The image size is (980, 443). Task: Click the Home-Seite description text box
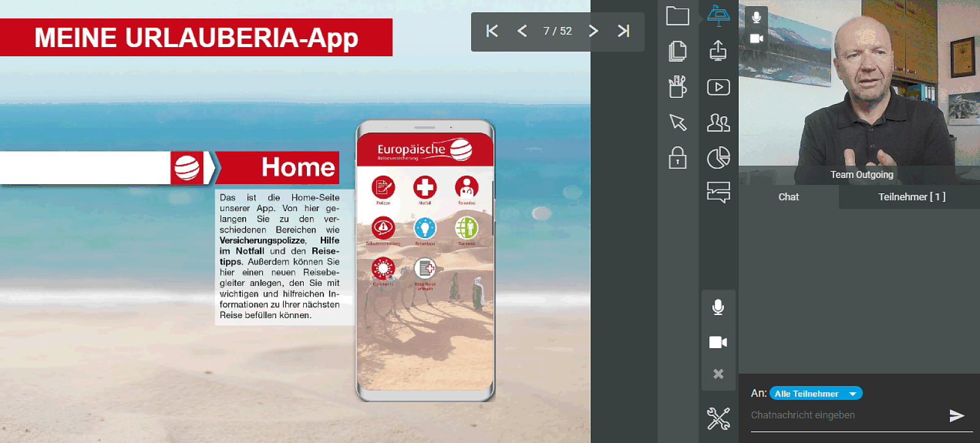284,257
